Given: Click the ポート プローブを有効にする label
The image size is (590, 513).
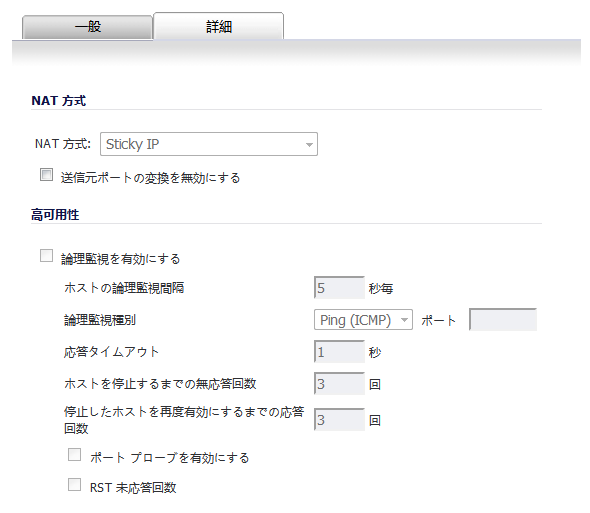Looking at the screenshot, I should click(170, 458).
